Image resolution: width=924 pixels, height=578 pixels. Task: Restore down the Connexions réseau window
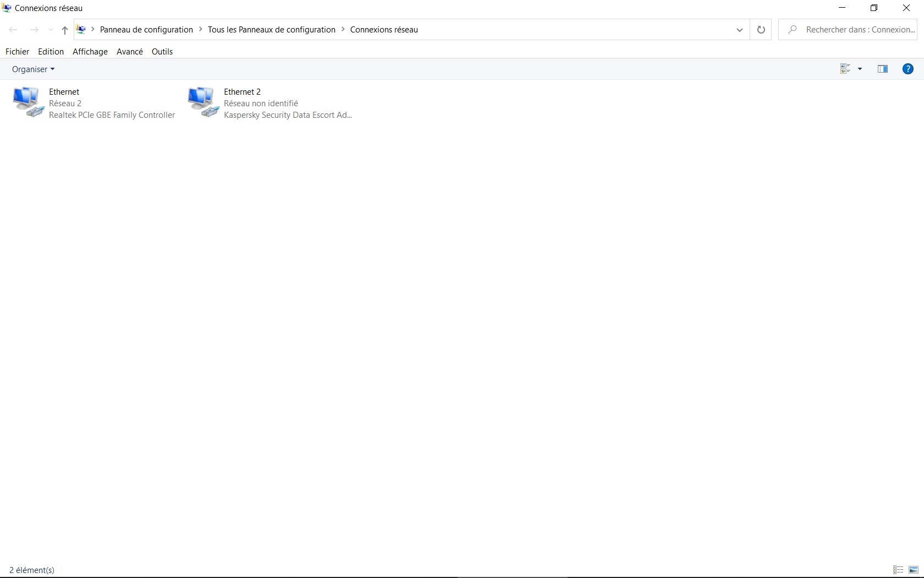point(874,8)
